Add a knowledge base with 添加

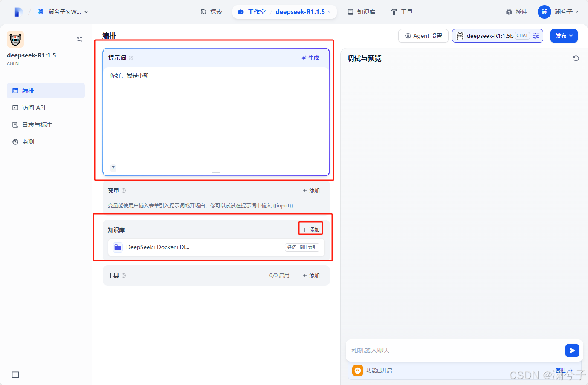(x=311, y=230)
